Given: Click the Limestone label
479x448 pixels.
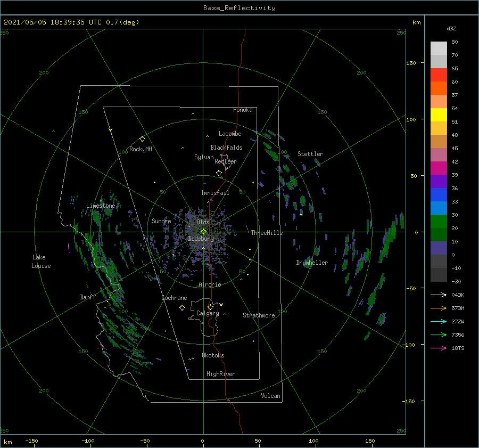Looking at the screenshot, I should tap(101, 206).
